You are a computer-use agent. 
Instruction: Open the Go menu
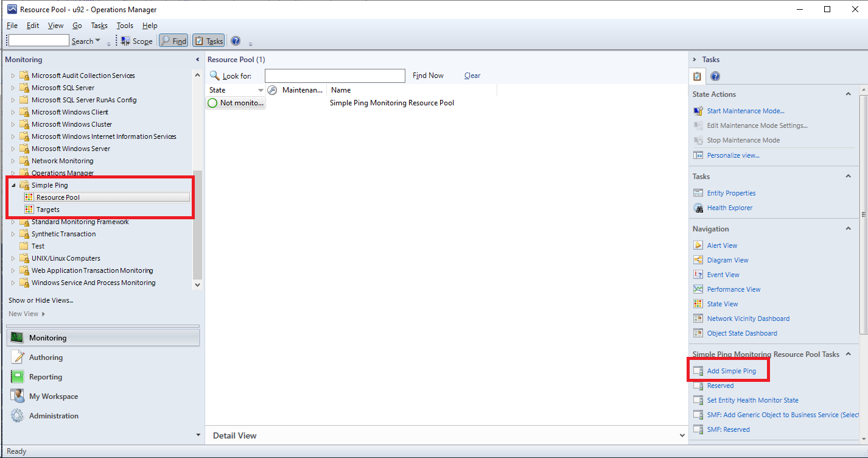[x=77, y=26]
